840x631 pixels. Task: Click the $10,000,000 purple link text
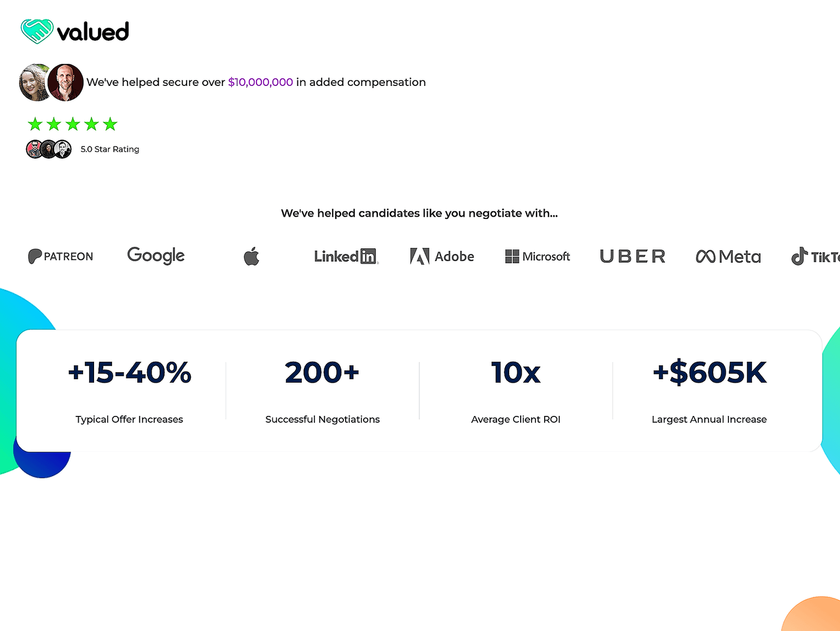(x=260, y=82)
